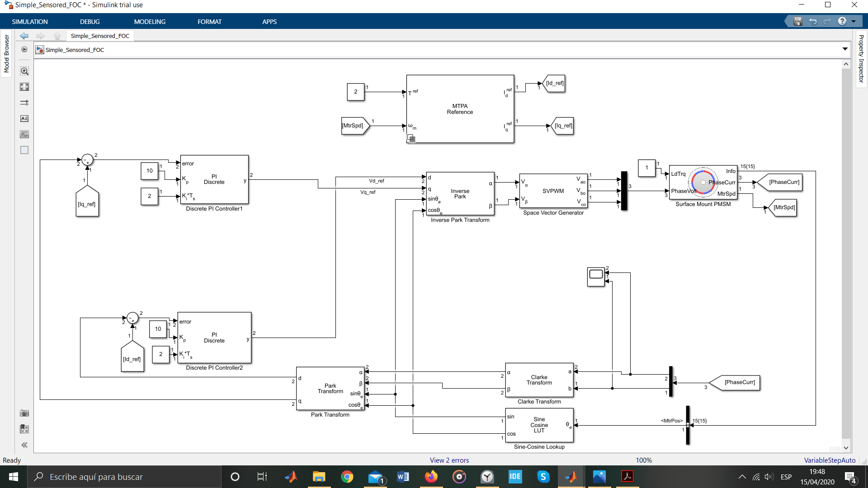Select the Image annotation tool
The height and width of the screenshot is (488, 868).
24,134
